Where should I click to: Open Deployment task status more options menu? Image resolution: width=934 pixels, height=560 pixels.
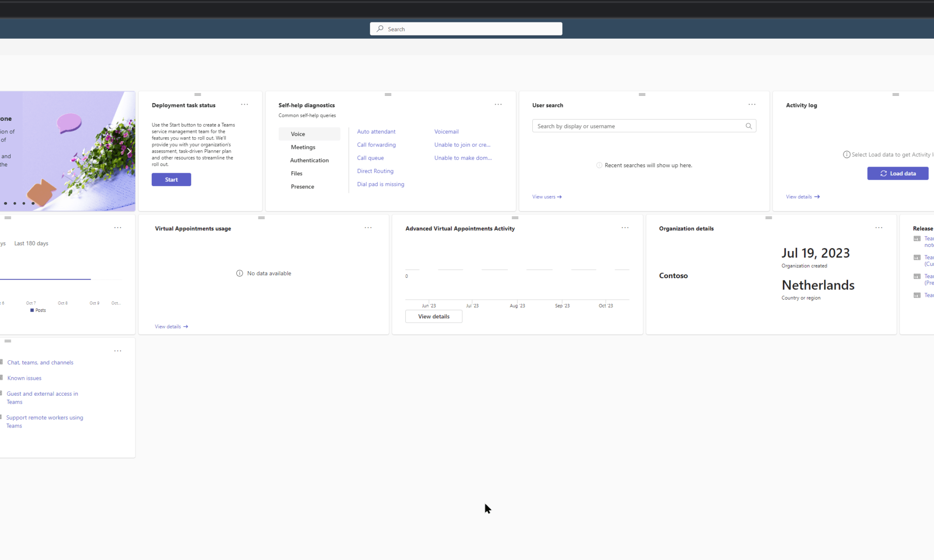244,105
